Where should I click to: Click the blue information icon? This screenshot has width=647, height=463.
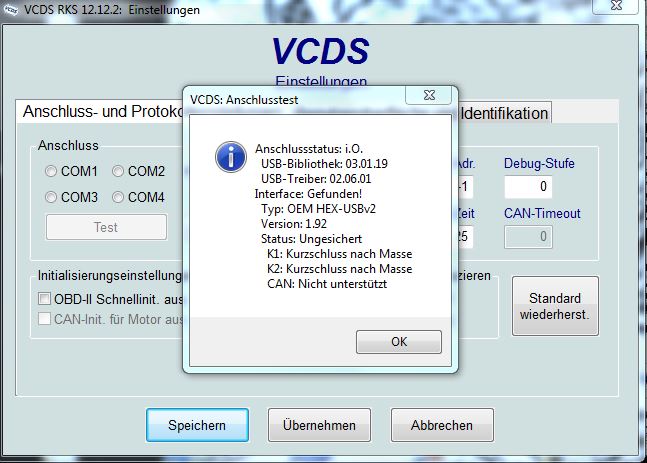231,157
